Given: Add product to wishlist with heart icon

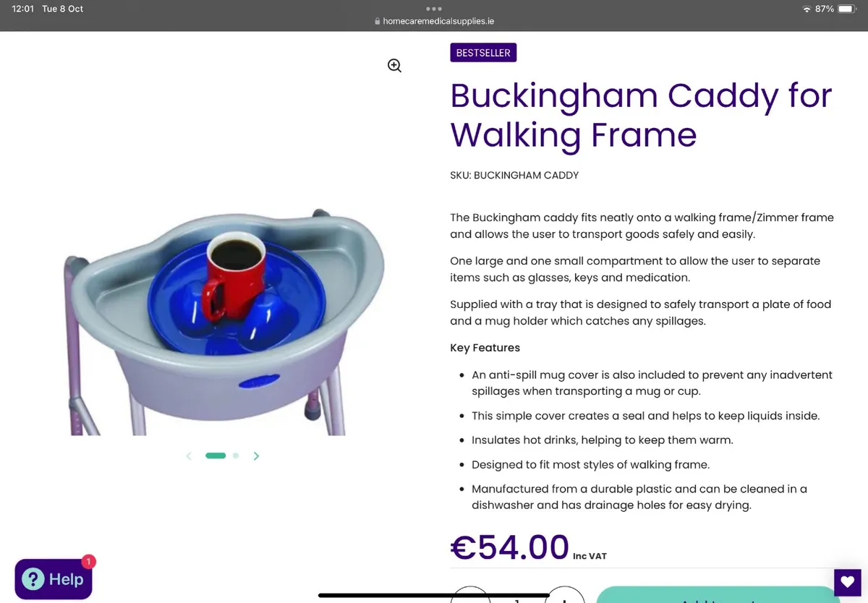Looking at the screenshot, I should pyautogui.click(x=847, y=583).
